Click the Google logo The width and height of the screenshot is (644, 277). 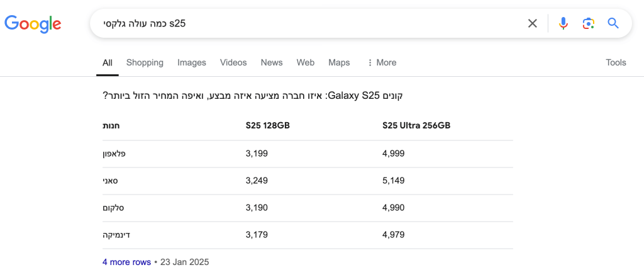click(33, 24)
